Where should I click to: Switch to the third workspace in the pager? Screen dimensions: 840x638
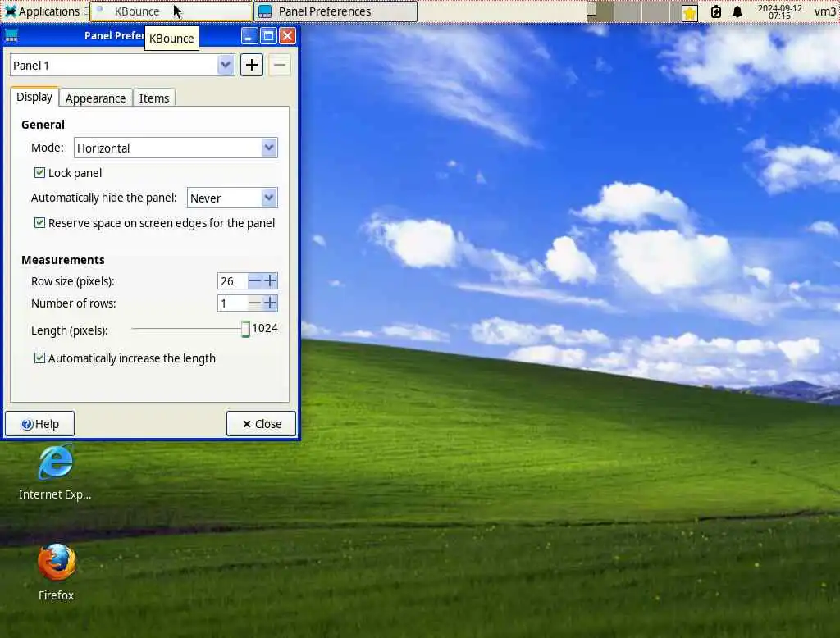pos(655,11)
